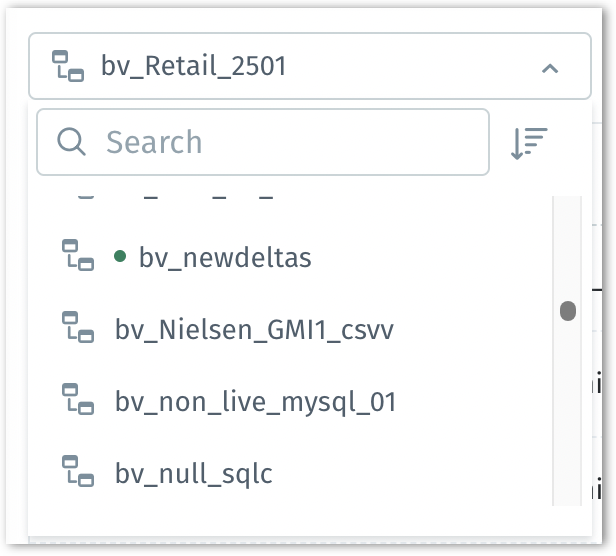The image size is (616, 556).
Task: Select the bv_null_sqlc option
Action: coord(194,473)
